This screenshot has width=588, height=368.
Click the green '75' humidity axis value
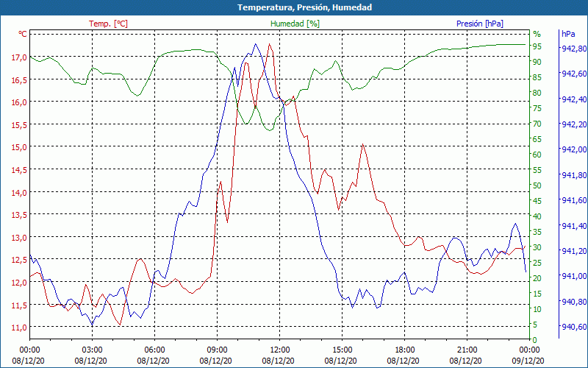point(537,108)
